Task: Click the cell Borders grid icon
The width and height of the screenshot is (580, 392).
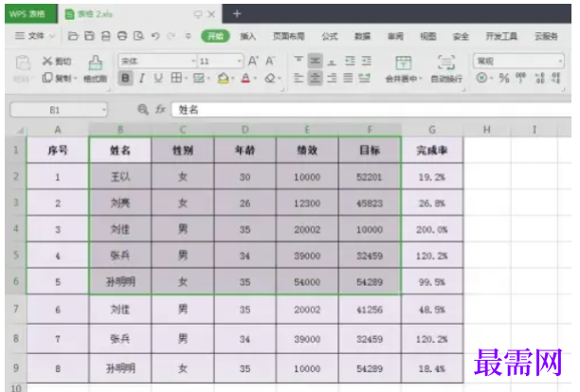Action: (176, 78)
